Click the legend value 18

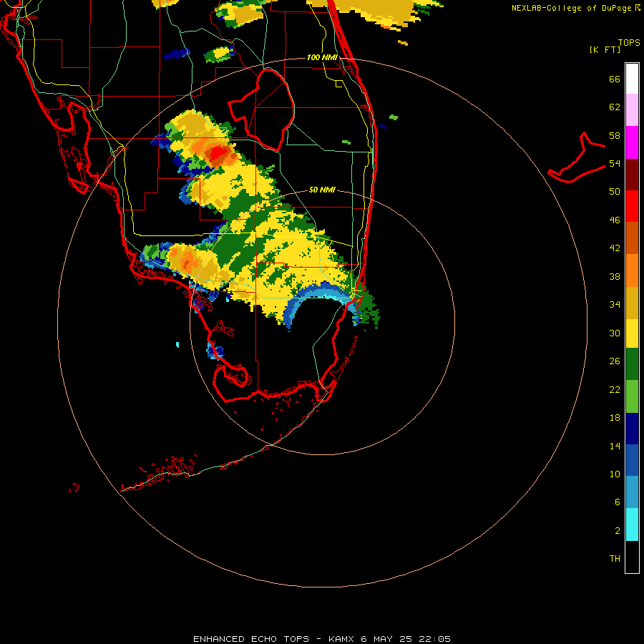(x=615, y=418)
